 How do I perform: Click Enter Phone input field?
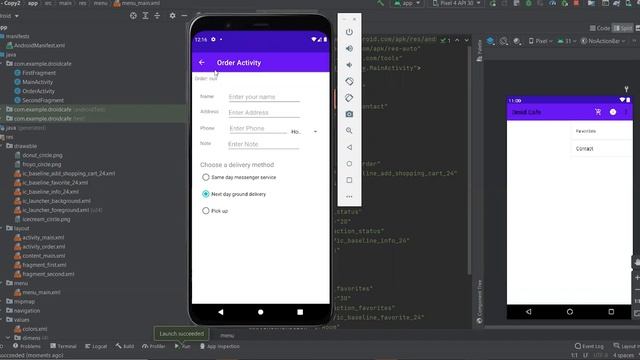pyautogui.click(x=258, y=129)
